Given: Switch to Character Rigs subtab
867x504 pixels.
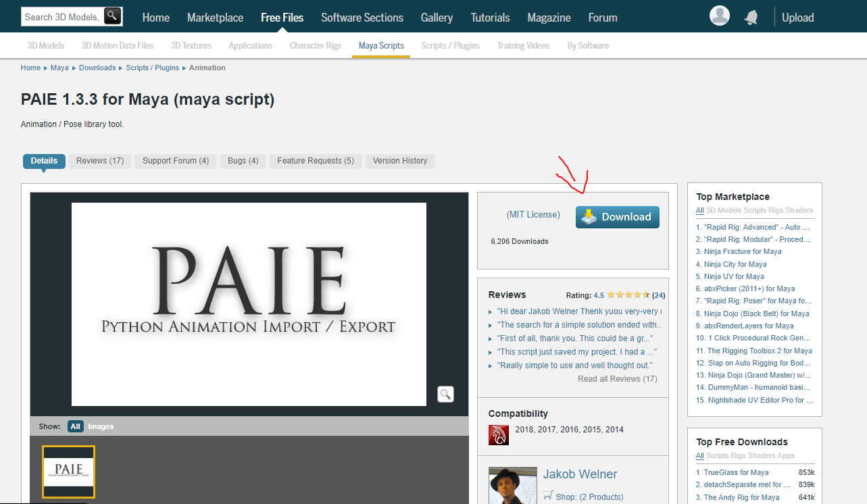Looking at the screenshot, I should click(x=316, y=45).
